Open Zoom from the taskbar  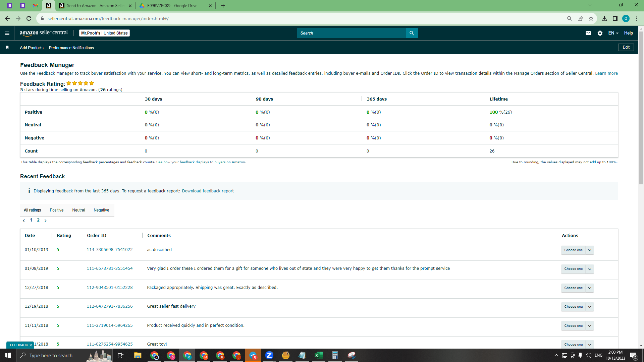tap(269, 355)
